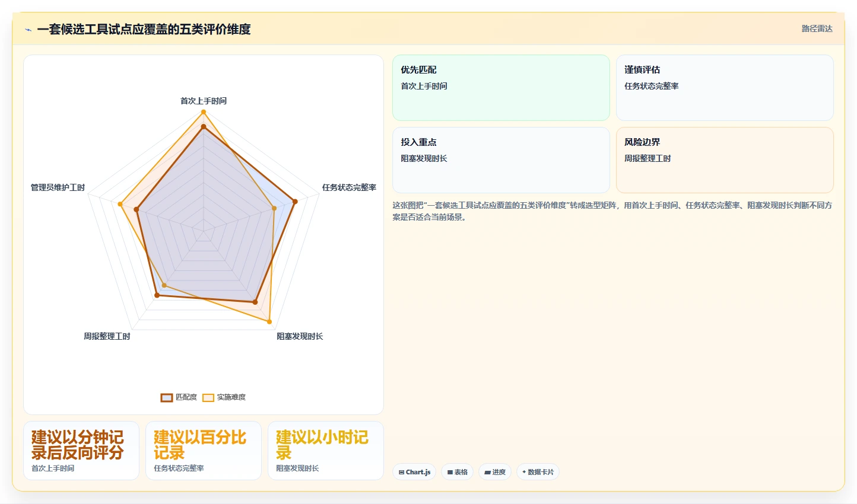
Task: Click the 任务状态完整率 axis label on radar
Action: (349, 187)
